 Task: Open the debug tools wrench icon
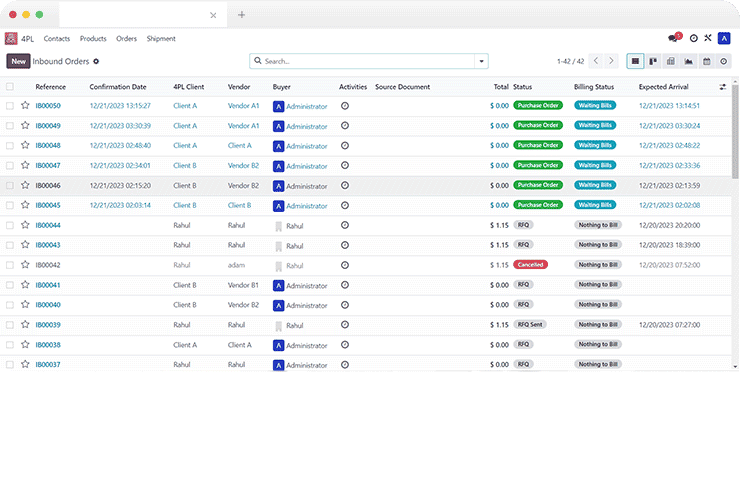(708, 38)
